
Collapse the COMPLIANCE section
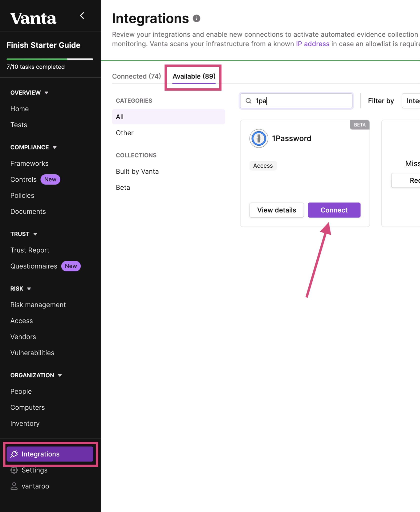point(33,147)
